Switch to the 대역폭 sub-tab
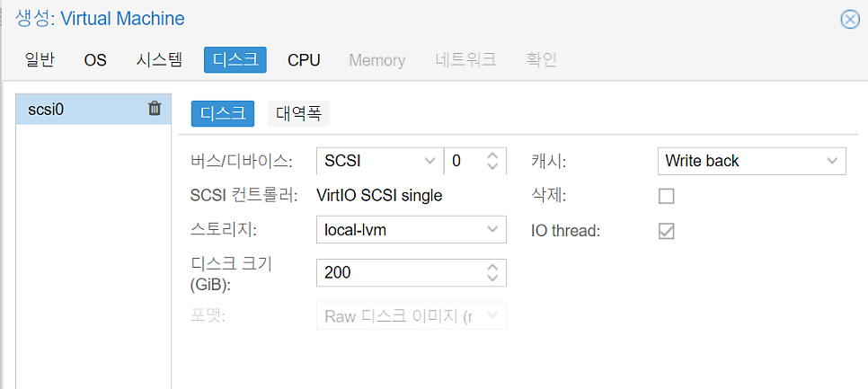The height and width of the screenshot is (389, 868). pos(298,113)
